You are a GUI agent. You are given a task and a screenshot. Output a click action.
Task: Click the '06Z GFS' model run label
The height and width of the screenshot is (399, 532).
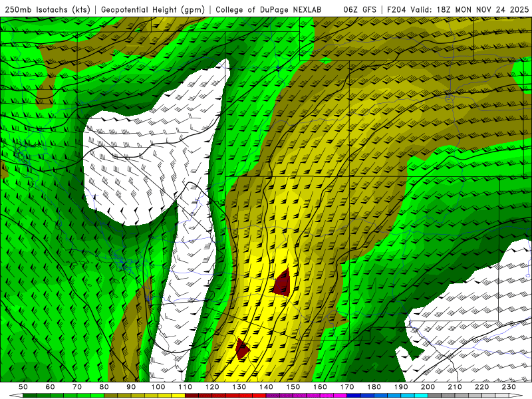tap(360, 10)
